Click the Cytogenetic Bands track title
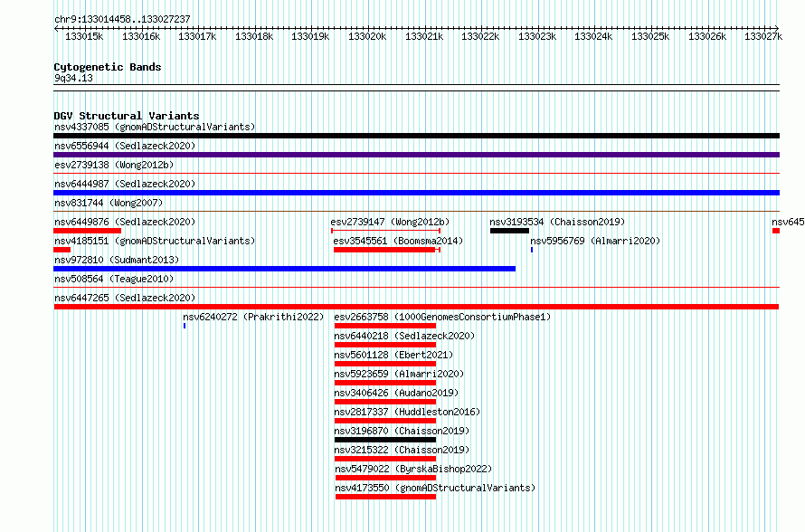 click(x=108, y=67)
